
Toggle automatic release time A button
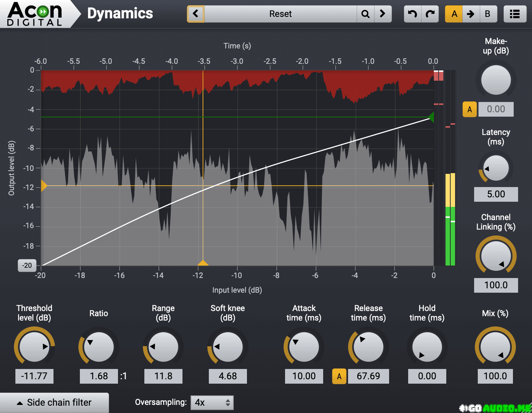tap(339, 376)
